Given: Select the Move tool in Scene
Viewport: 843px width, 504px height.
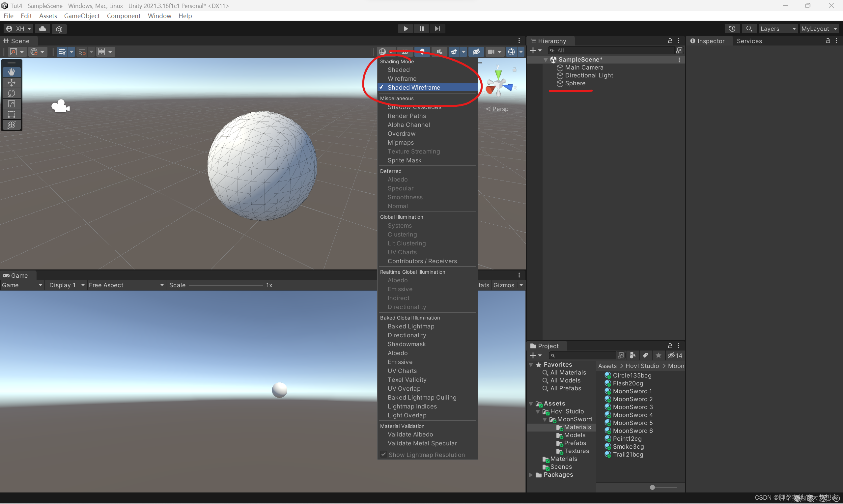Looking at the screenshot, I should tap(12, 83).
